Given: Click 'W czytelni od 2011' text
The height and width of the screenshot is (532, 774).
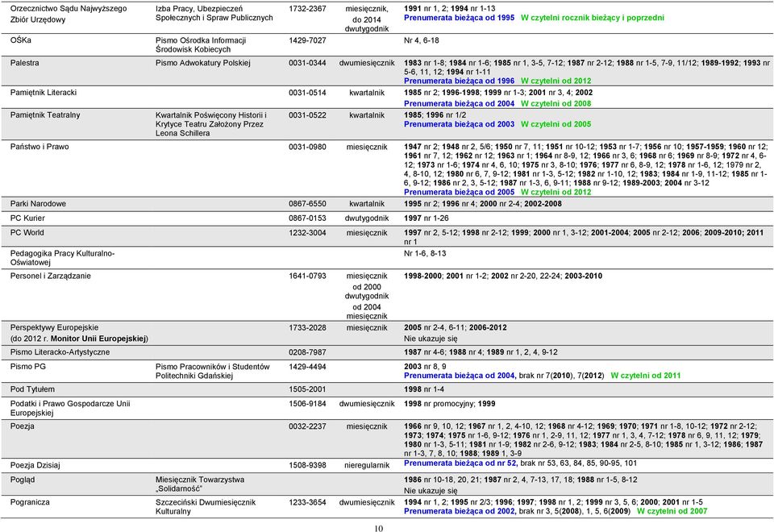Looking at the screenshot, I should pos(646,376).
